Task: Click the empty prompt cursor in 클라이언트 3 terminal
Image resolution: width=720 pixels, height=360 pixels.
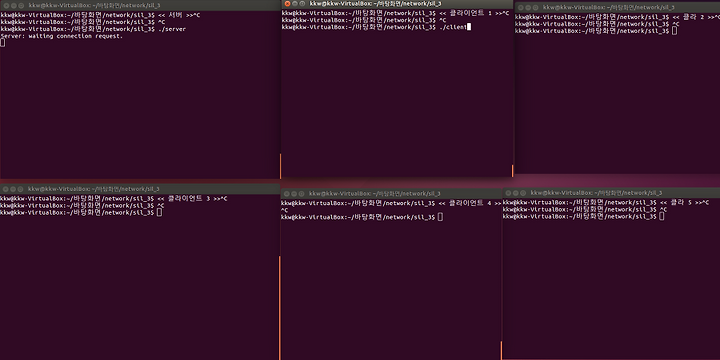Action: tap(159, 212)
